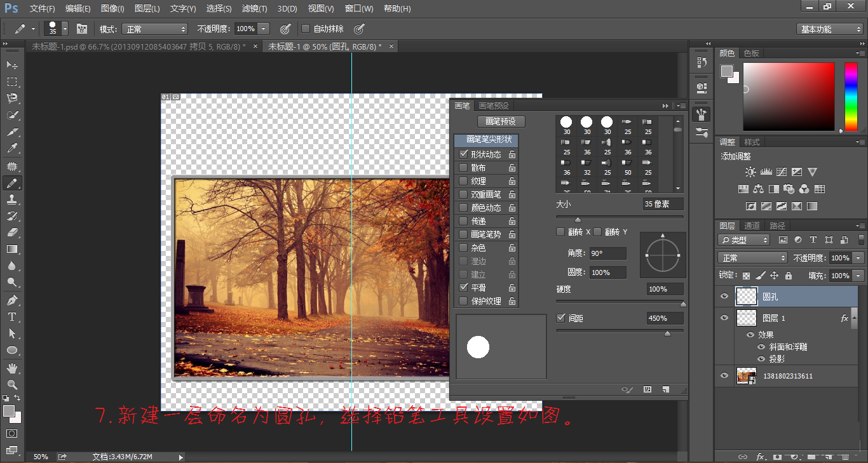This screenshot has height=463, width=868.
Task: Uncheck the 间距 checkbox
Action: tap(560, 318)
